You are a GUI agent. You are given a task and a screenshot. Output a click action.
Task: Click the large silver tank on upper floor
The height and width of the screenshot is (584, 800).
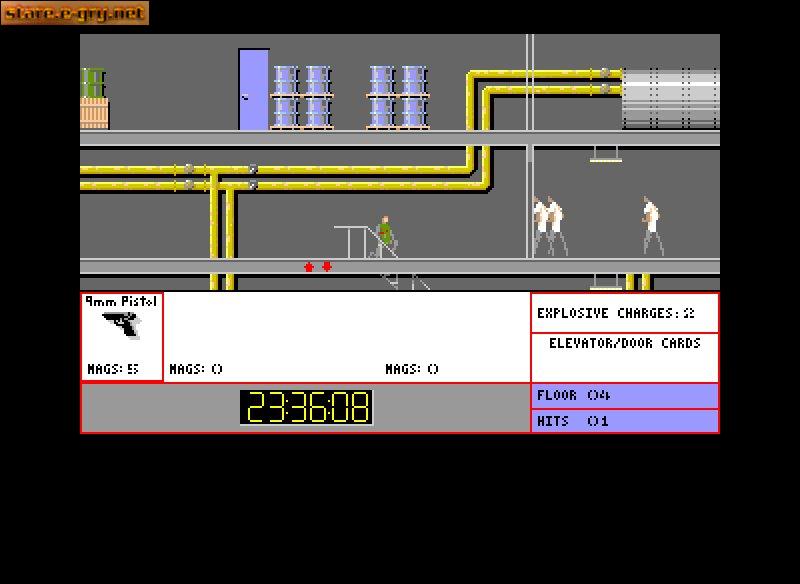[670, 98]
